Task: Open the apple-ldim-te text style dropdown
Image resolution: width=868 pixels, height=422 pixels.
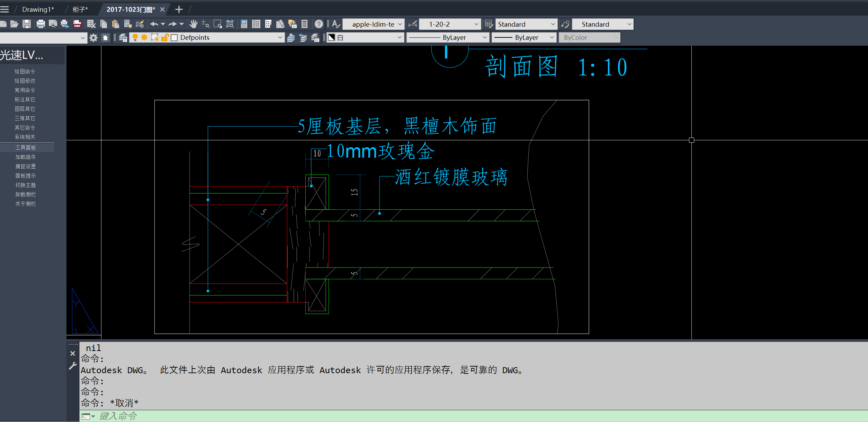Action: [400, 24]
